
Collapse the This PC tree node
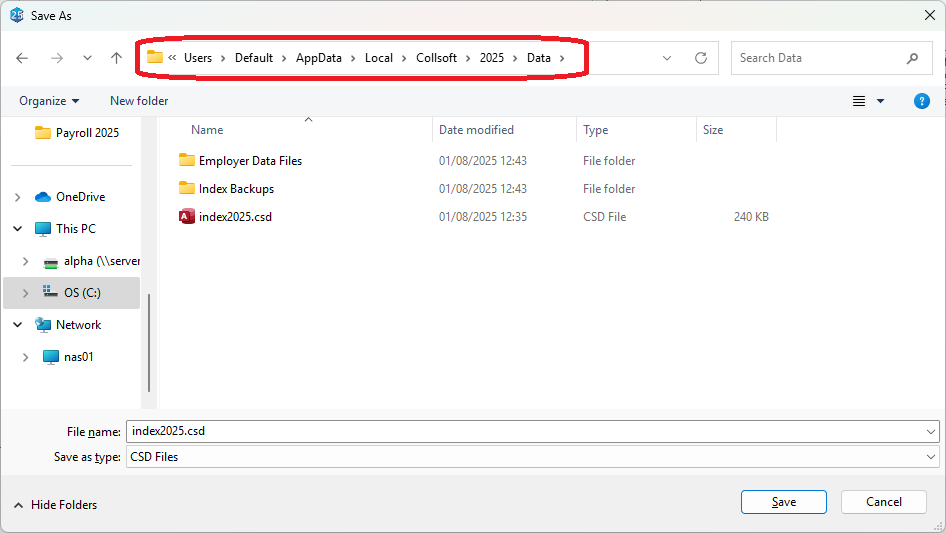click(18, 229)
